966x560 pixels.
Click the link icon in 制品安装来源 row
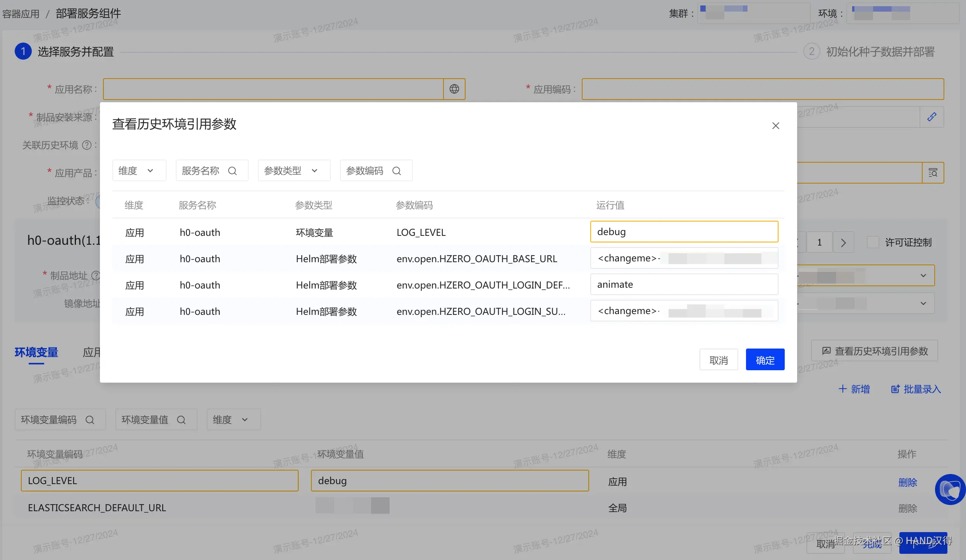point(932,117)
